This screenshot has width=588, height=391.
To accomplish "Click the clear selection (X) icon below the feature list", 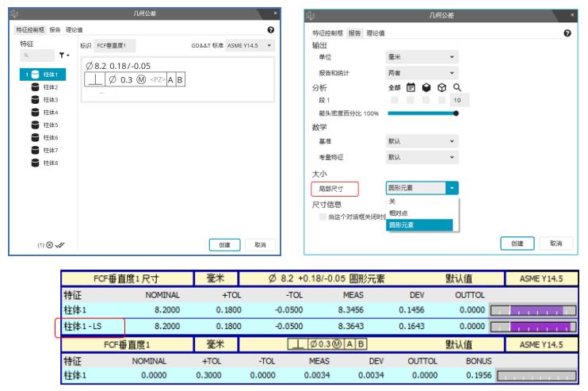I will click(49, 245).
